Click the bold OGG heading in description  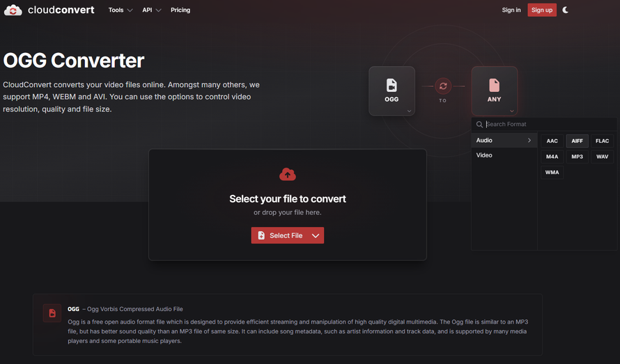(x=74, y=309)
